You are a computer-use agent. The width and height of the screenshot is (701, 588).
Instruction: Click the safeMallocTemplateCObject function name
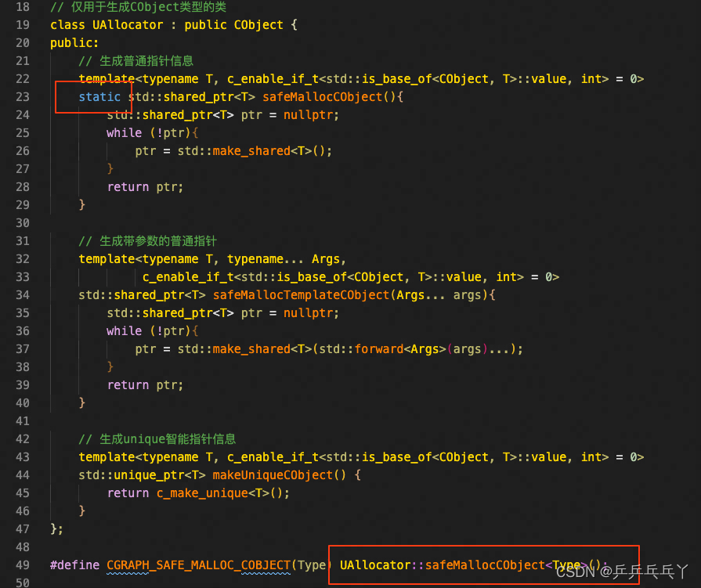click(x=301, y=294)
